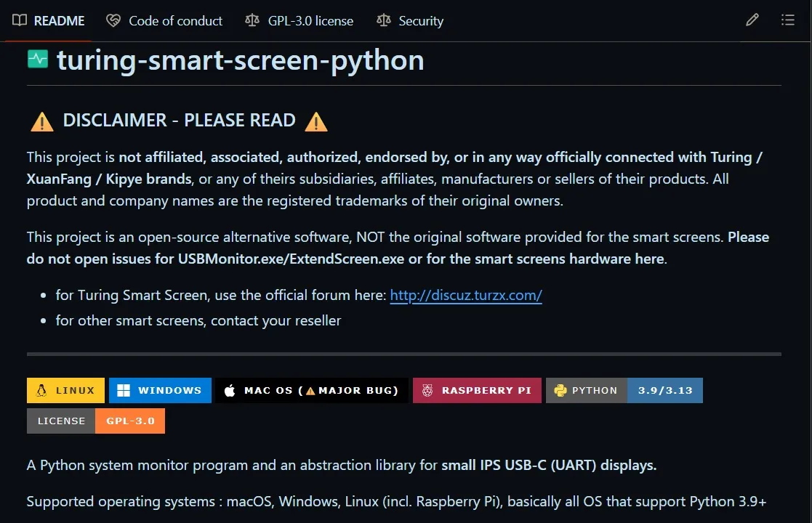
Task: Click the Raspberry Pi badge
Action: 477,390
